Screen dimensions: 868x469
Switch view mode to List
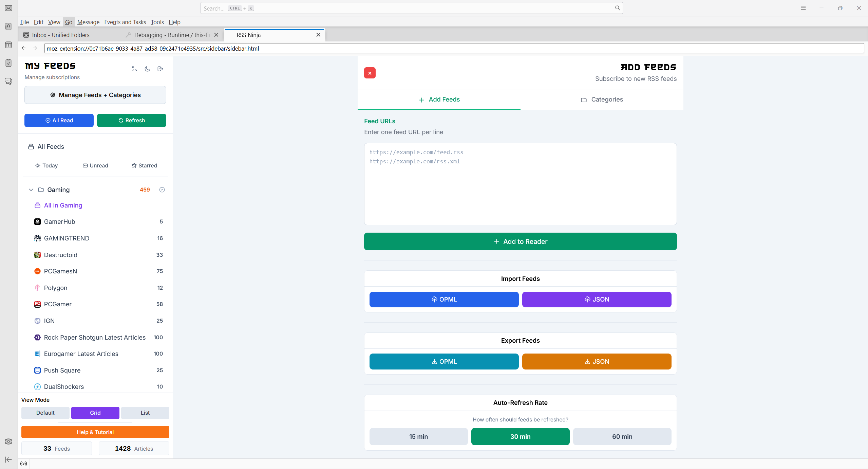coord(145,413)
